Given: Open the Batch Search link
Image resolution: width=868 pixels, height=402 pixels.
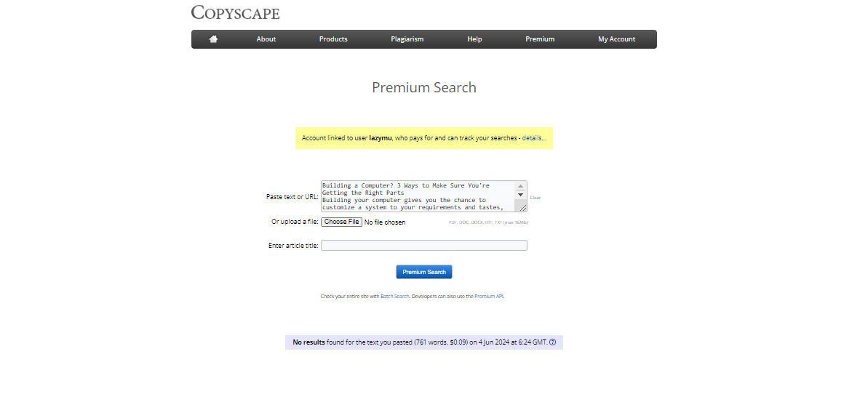Looking at the screenshot, I should pyautogui.click(x=394, y=297).
